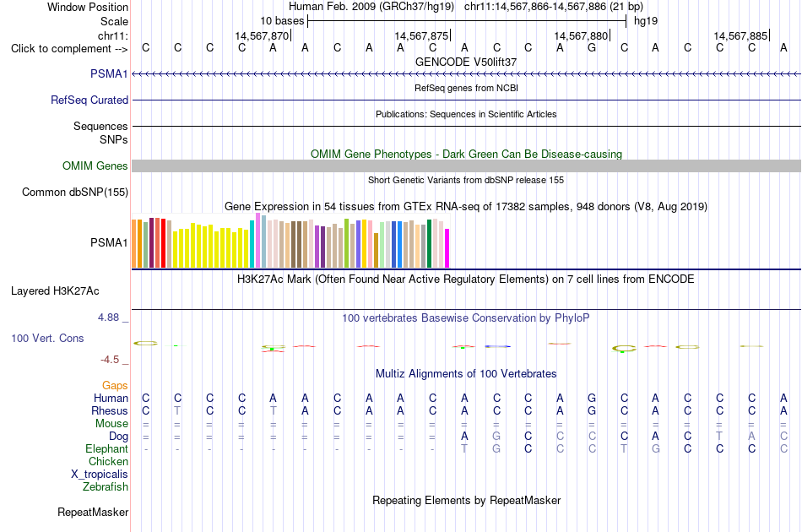Click the Scale label
The width and height of the screenshot is (802, 532).
[115, 21]
